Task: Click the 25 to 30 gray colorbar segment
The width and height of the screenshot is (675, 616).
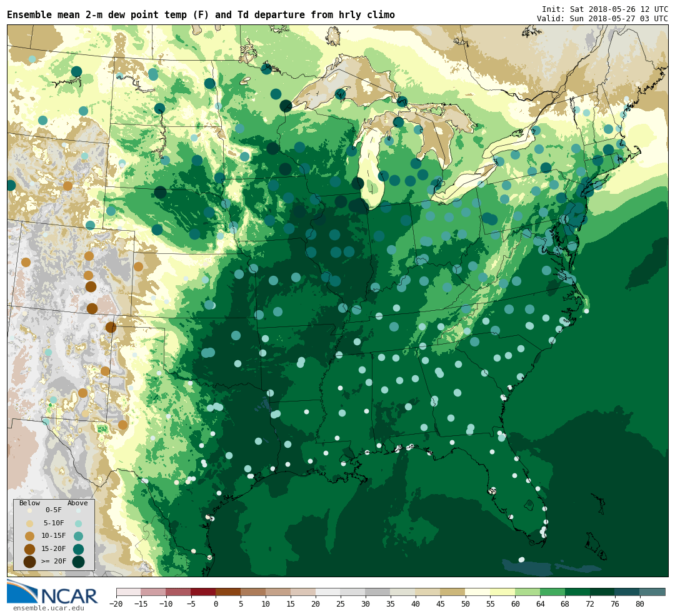Action: [x=353, y=592]
